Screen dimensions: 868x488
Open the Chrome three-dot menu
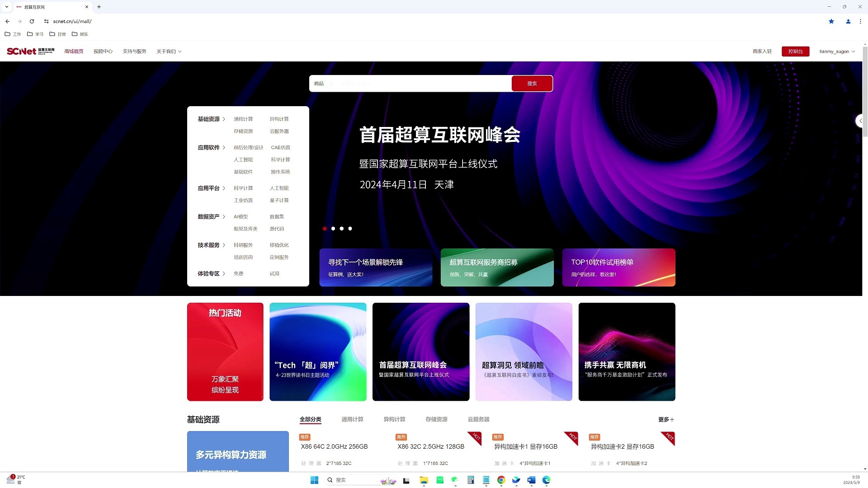[860, 21]
